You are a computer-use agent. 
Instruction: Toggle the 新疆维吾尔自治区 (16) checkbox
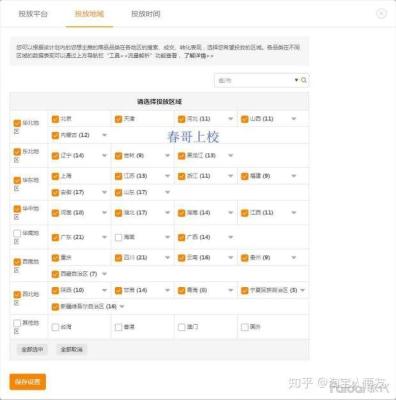(x=55, y=307)
